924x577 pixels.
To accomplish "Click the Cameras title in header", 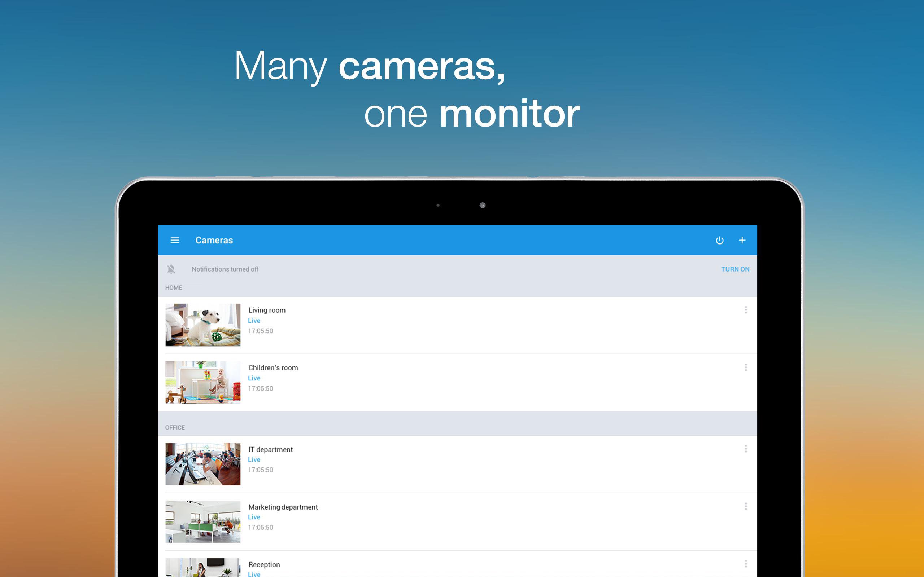I will 214,240.
